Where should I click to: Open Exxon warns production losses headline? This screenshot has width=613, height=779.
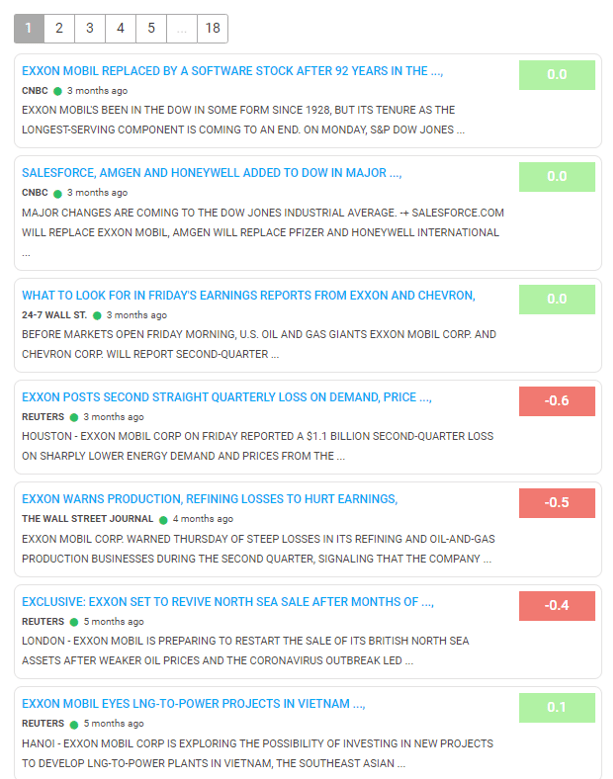click(x=209, y=499)
